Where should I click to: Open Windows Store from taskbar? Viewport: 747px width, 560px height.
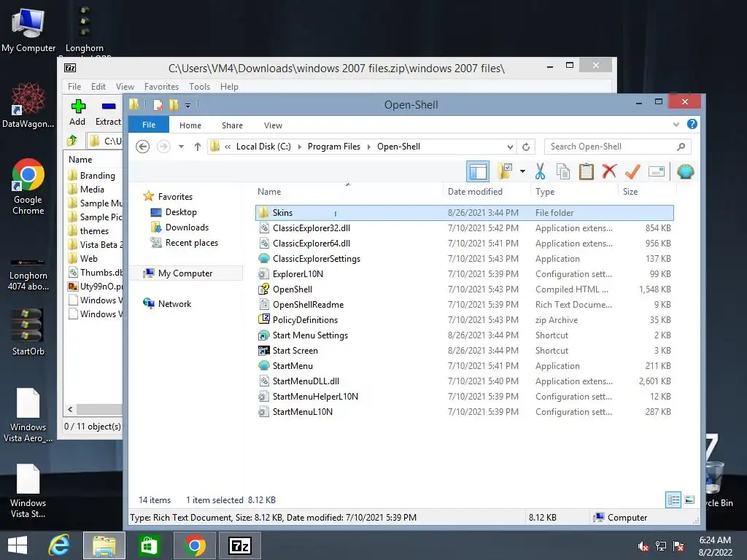pyautogui.click(x=149, y=545)
